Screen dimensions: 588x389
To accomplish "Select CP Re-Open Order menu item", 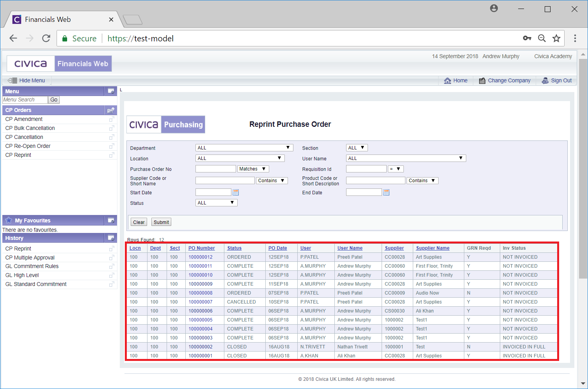I will click(x=28, y=146).
